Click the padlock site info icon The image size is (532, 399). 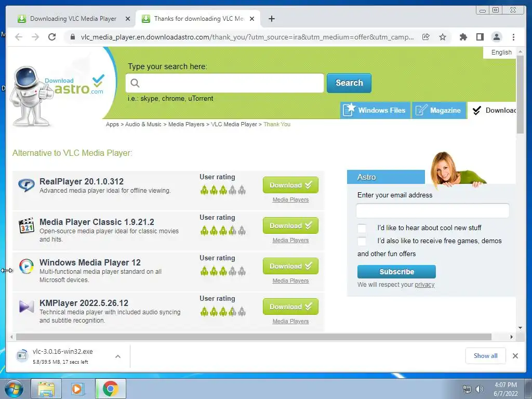(72, 37)
